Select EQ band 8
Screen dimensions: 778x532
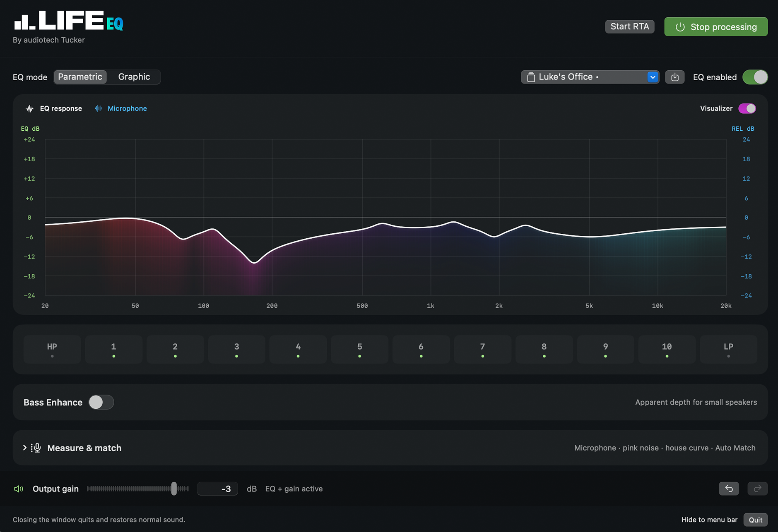click(544, 350)
